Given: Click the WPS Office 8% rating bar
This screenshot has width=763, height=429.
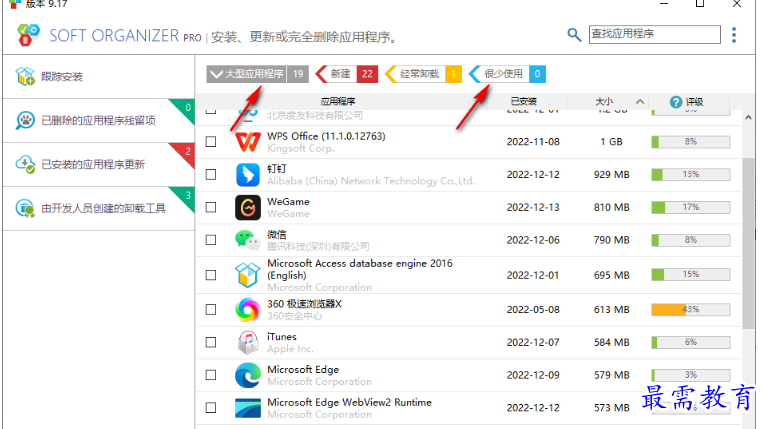Looking at the screenshot, I should tap(691, 142).
